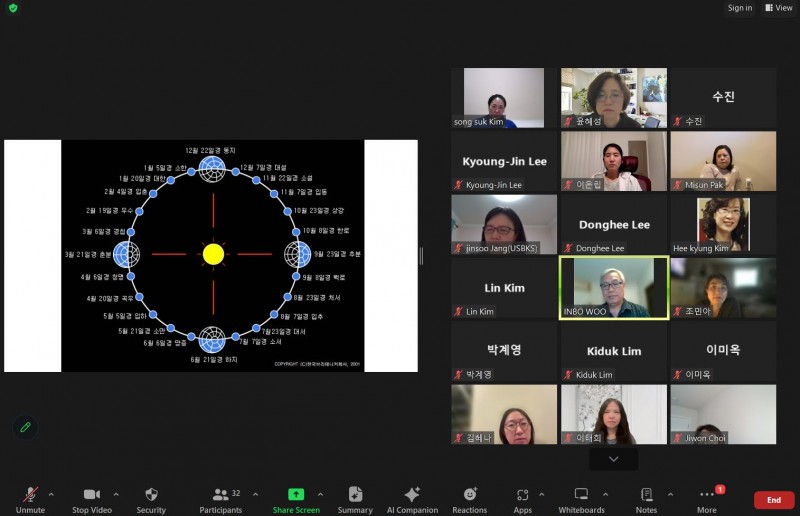
Task: Open the View layout menu
Action: [x=778, y=8]
